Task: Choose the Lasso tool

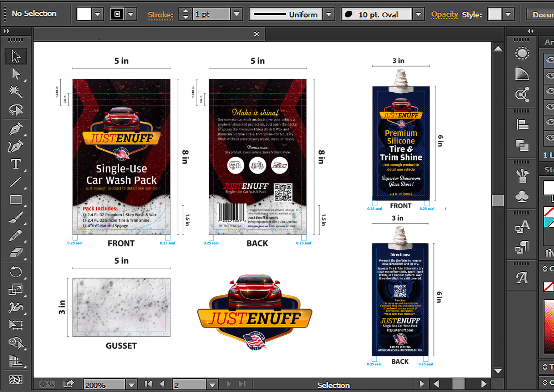Action: click(x=16, y=110)
